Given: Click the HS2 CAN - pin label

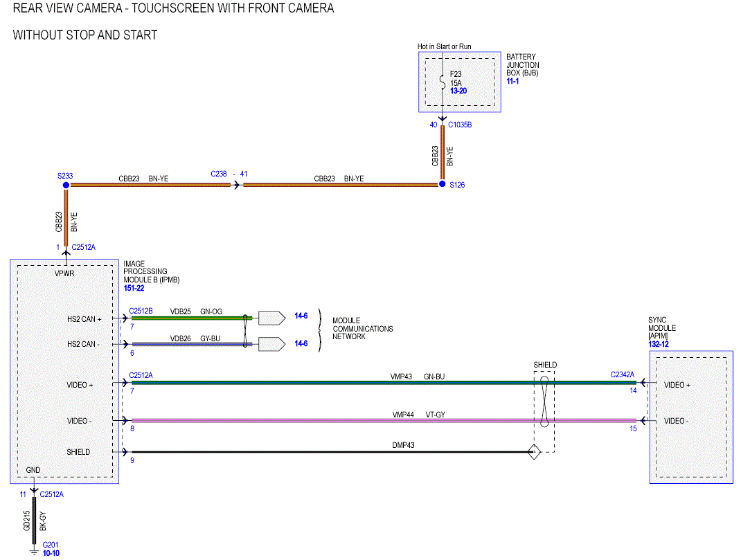Looking at the screenshot, I should (x=83, y=344).
